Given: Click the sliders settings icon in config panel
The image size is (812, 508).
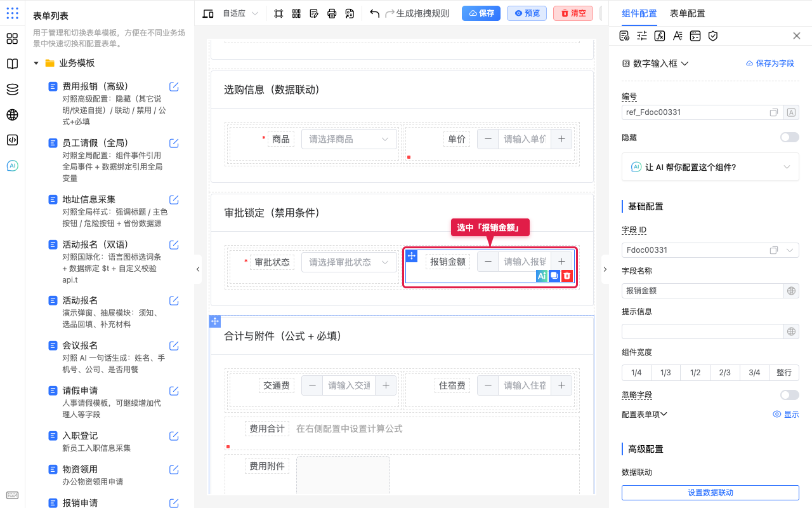Looking at the screenshot, I should click(x=642, y=36).
